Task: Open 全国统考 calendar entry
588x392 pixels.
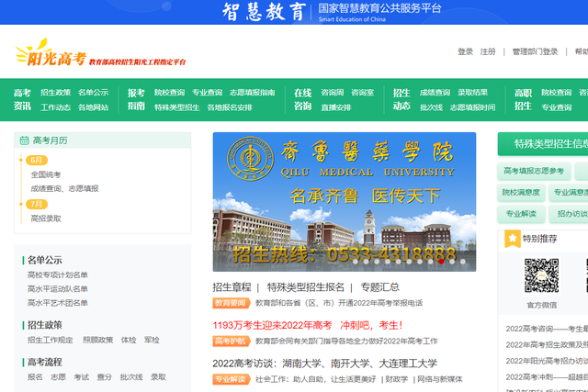Action: pyautogui.click(x=46, y=174)
